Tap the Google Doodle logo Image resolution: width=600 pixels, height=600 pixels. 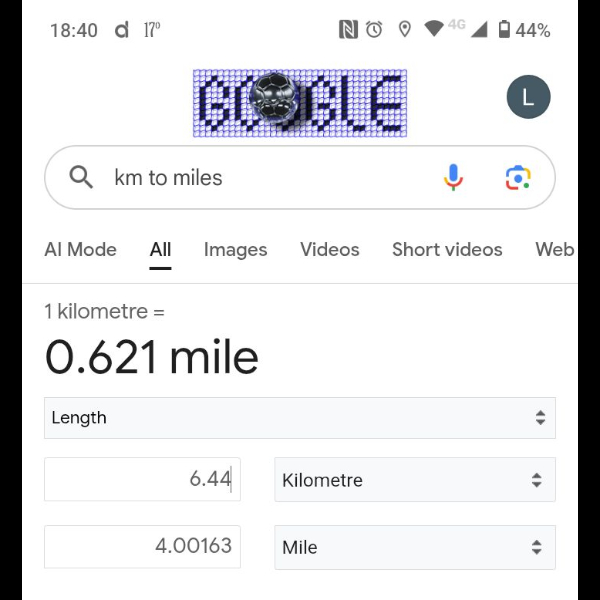[300, 103]
